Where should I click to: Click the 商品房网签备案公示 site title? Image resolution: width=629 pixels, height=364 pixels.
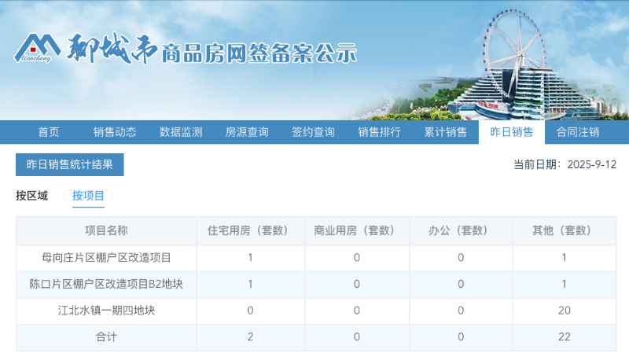pos(259,53)
